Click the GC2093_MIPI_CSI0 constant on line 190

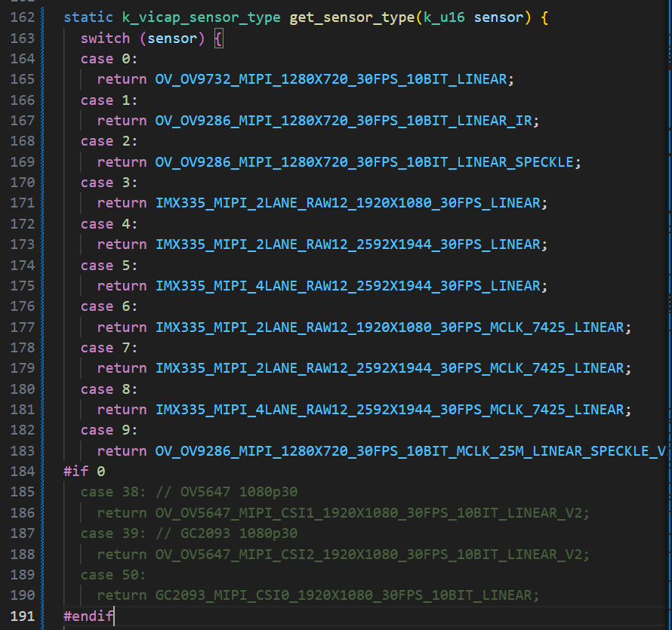click(x=347, y=595)
